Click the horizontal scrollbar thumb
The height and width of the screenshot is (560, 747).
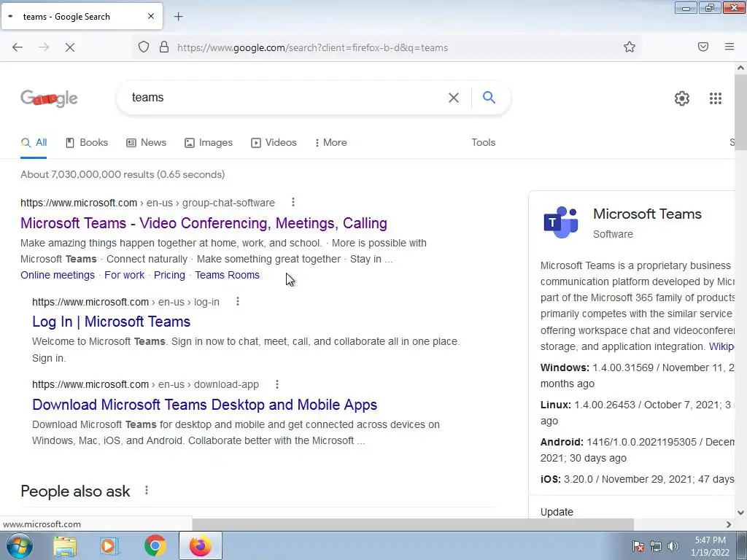click(x=412, y=524)
